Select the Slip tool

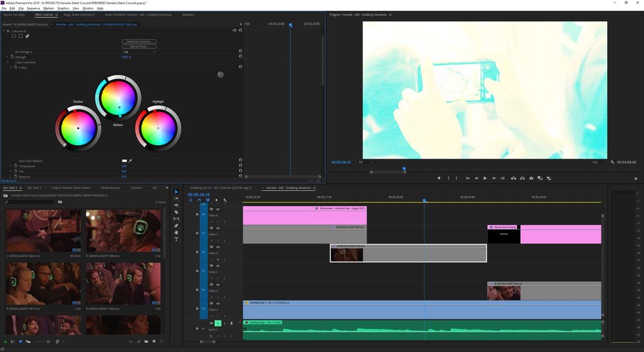pos(176,219)
